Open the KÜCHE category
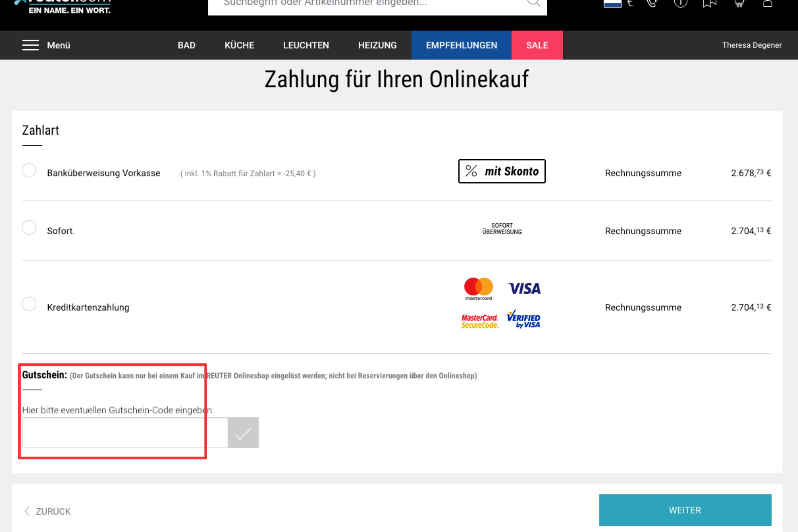The image size is (798, 532). (x=239, y=45)
